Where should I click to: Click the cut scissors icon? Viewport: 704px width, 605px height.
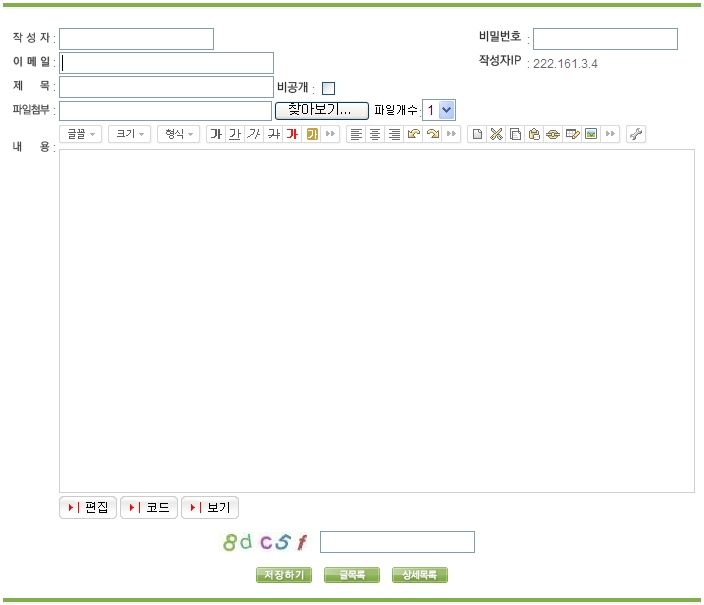[496, 134]
